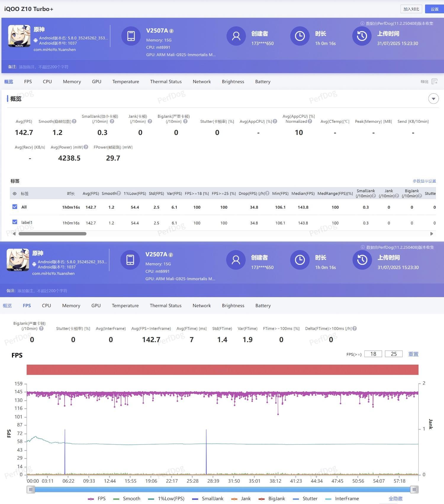The width and height of the screenshot is (444, 504).
Task: Click the device icon beside the lower V2507A
Action: pyautogui.click(x=130, y=260)
